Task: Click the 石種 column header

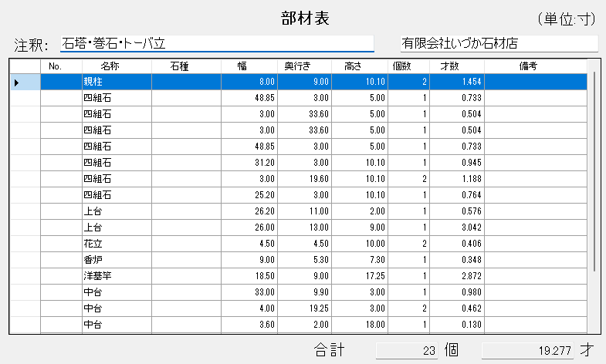Action: (186, 66)
